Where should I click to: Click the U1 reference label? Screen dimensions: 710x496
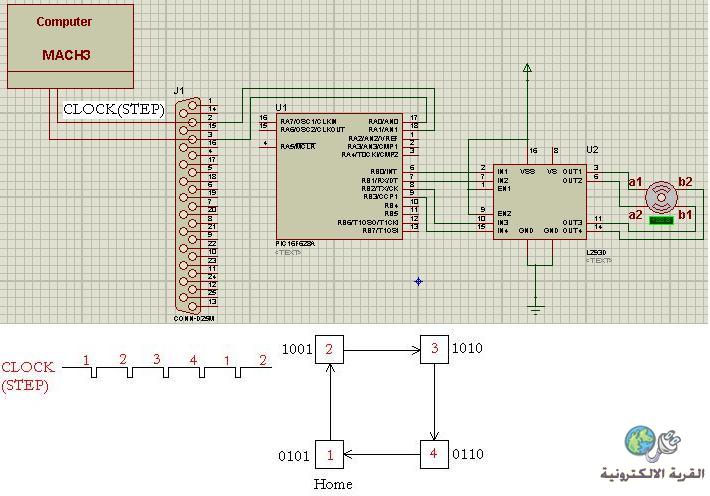pyautogui.click(x=281, y=107)
